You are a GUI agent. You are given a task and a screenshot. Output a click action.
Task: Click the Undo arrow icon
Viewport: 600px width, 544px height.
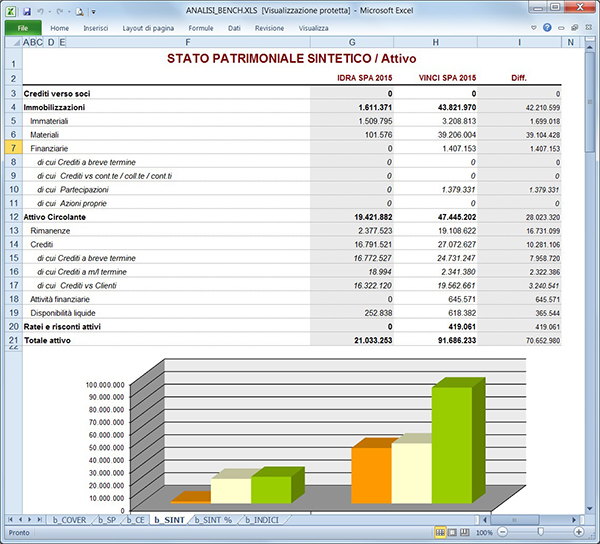pos(40,11)
